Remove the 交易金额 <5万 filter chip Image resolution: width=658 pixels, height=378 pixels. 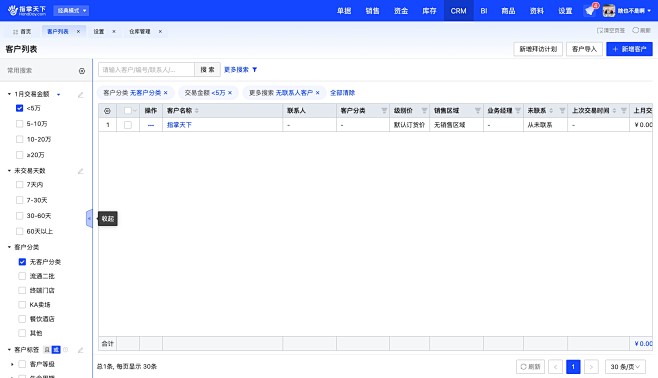tap(230, 93)
